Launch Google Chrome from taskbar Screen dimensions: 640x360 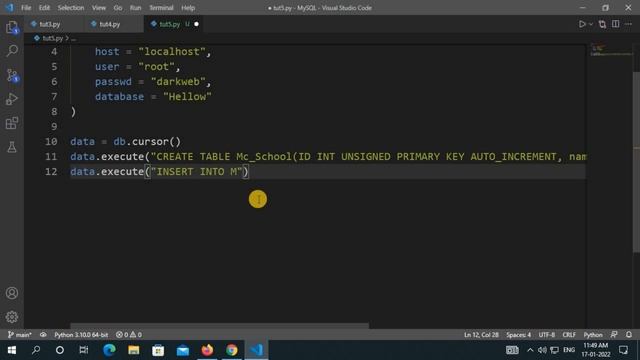(x=231, y=350)
